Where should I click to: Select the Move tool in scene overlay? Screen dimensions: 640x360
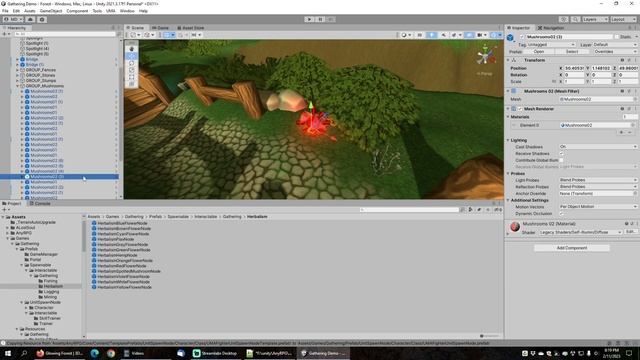pyautogui.click(x=131, y=56)
